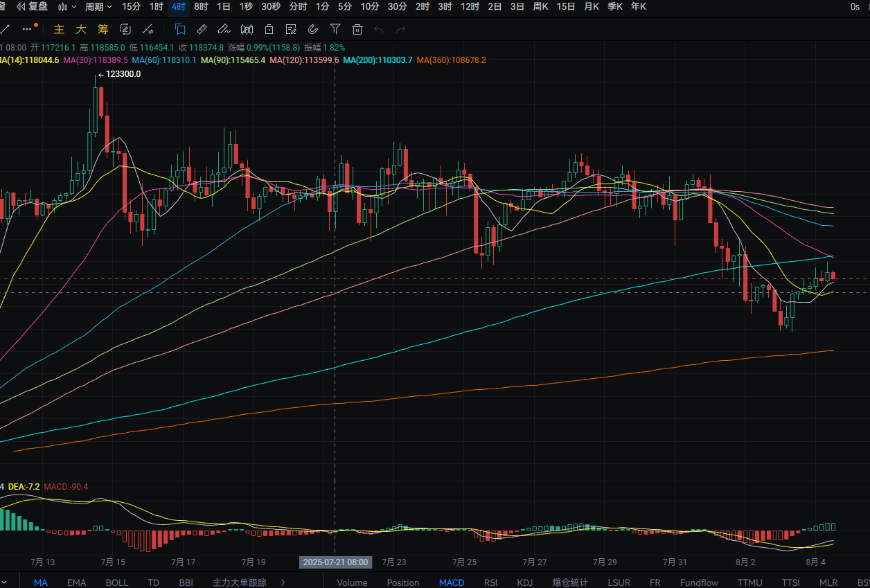Click the yellow 筹 chip distribution button
The image size is (870, 588).
point(103,29)
